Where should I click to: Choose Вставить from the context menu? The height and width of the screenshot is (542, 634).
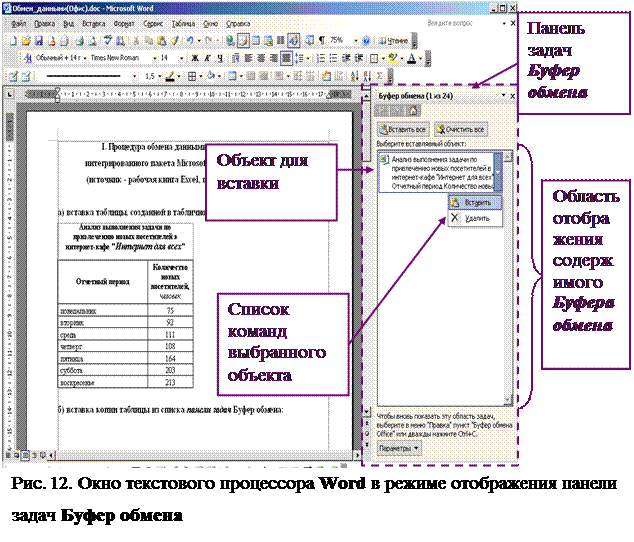[x=475, y=203]
